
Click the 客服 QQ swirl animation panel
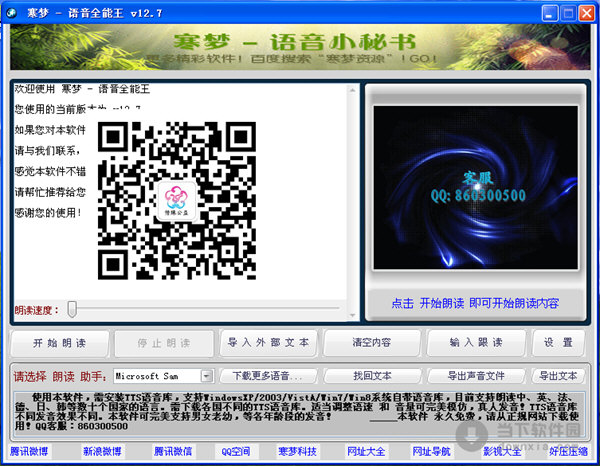point(476,187)
